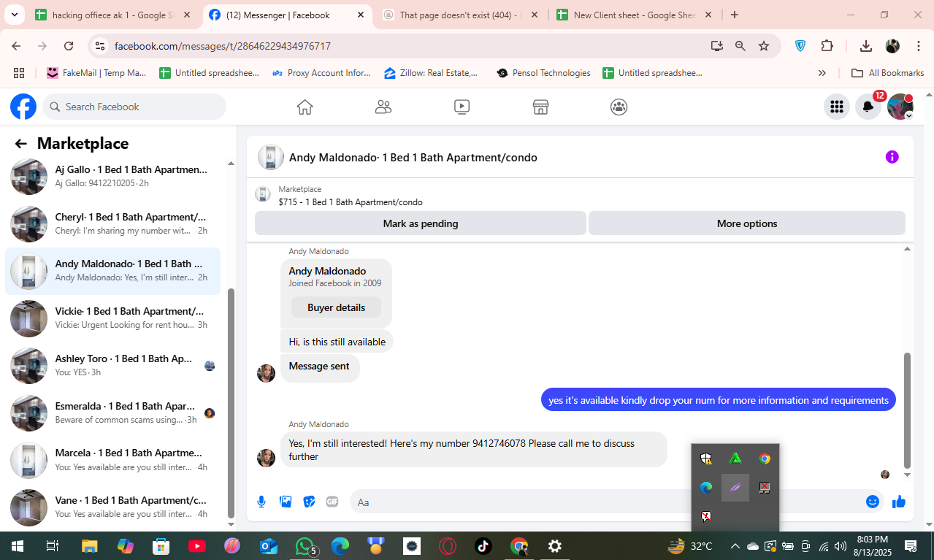934x560 pixels.
Task: Click the browser back arrow
Action: (16, 46)
